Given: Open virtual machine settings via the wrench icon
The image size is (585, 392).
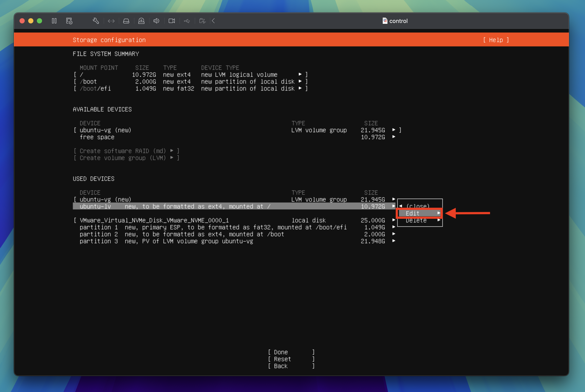Looking at the screenshot, I should (96, 21).
